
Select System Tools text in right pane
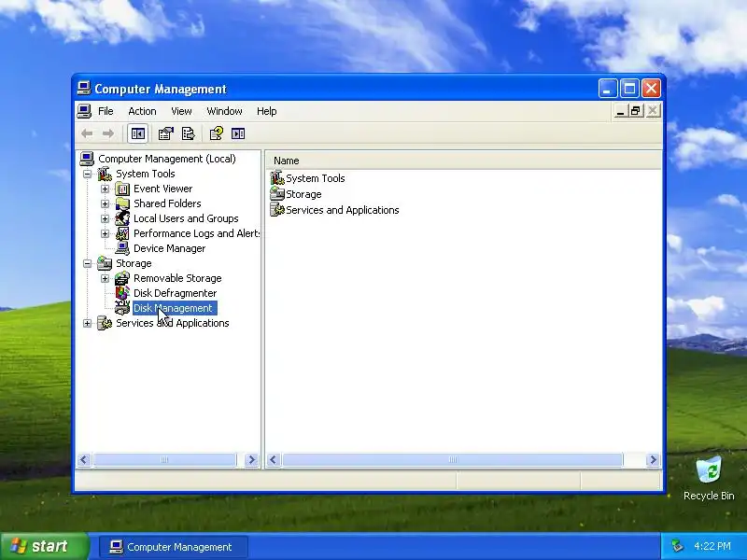point(316,178)
